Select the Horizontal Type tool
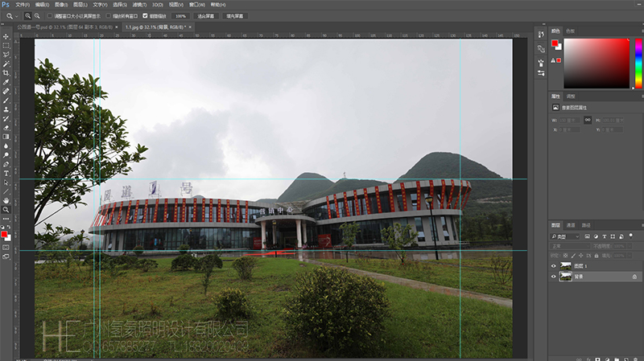Image resolution: width=644 pixels, height=361 pixels. pyautogui.click(x=6, y=173)
